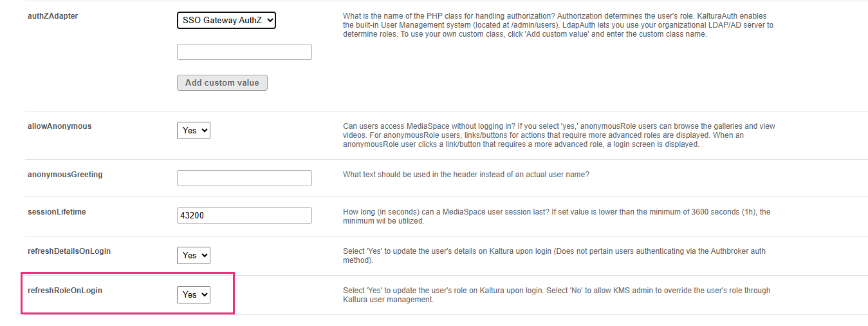The image size is (868, 326).
Task: Click the empty custom class text field under authZAdapter
Action: pyautogui.click(x=244, y=52)
